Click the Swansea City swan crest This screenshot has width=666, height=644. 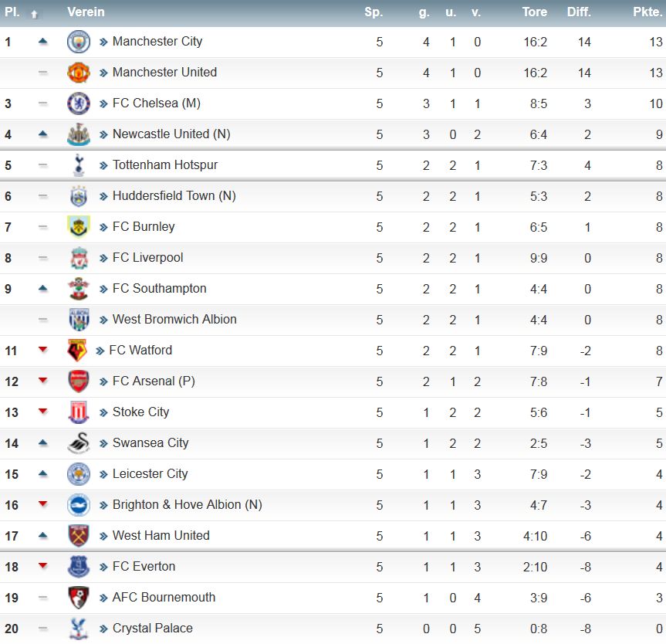point(79,443)
